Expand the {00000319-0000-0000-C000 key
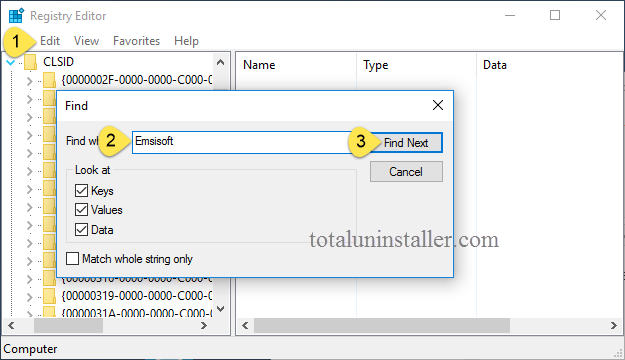This screenshot has width=625, height=360. pyautogui.click(x=29, y=297)
